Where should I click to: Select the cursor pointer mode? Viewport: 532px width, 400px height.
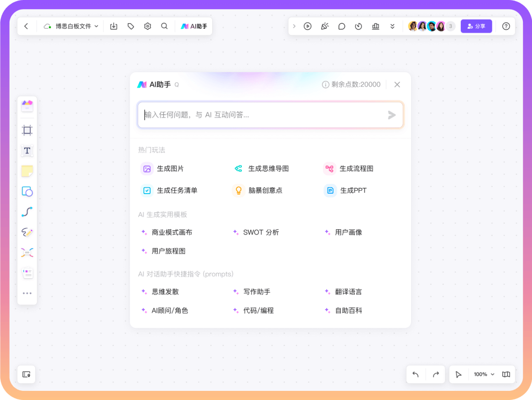click(x=459, y=374)
